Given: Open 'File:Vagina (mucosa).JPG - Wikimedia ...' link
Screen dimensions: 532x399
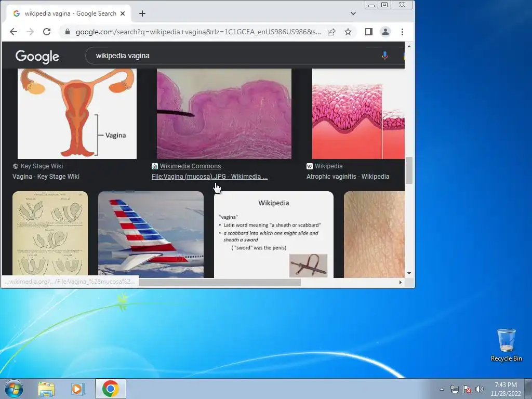Looking at the screenshot, I should click(210, 177).
